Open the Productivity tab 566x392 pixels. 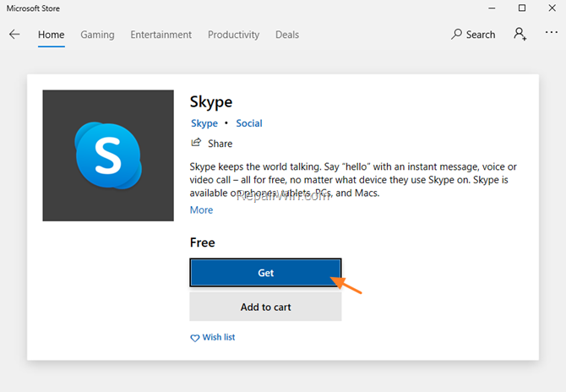pyautogui.click(x=233, y=35)
